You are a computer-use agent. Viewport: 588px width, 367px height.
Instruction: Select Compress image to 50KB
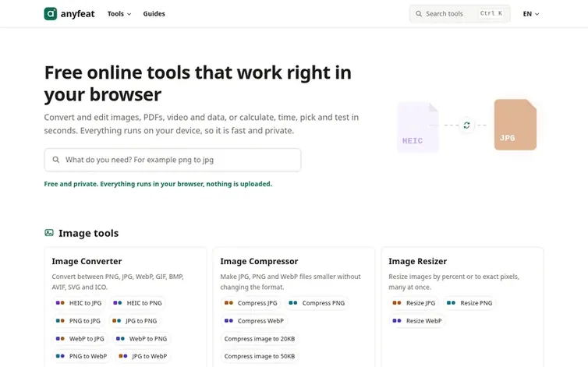pyautogui.click(x=260, y=356)
